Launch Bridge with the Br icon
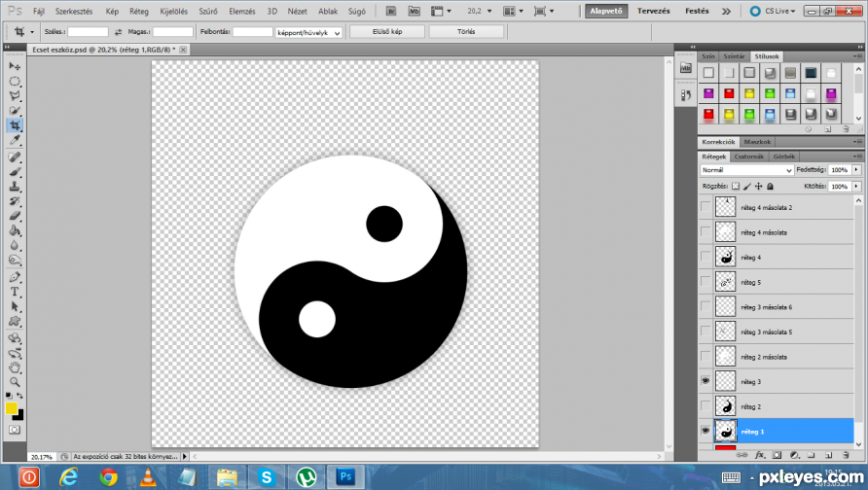 [x=391, y=11]
